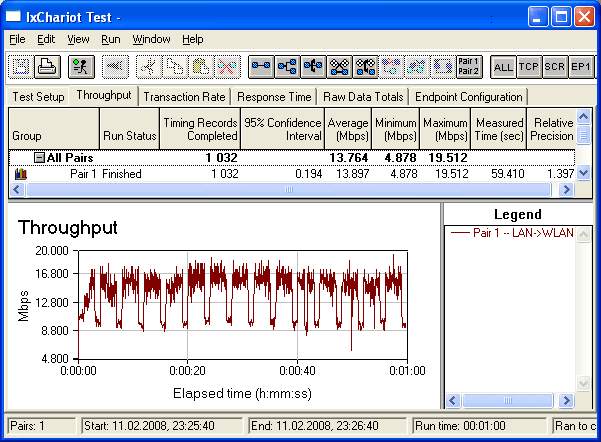Click the Pair 1 Pair 2 toolbar button
Screen dimensions: 601x442
(x=469, y=67)
